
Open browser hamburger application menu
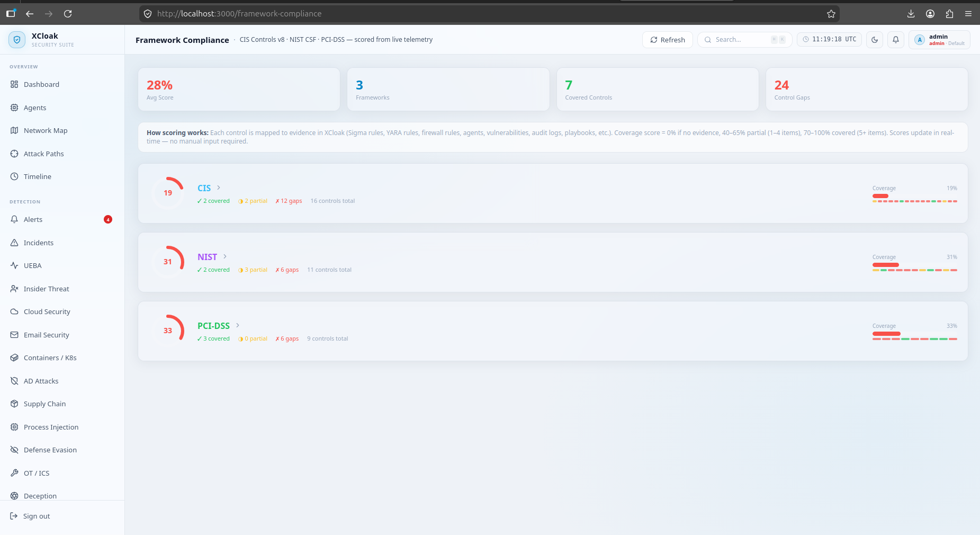pos(968,14)
